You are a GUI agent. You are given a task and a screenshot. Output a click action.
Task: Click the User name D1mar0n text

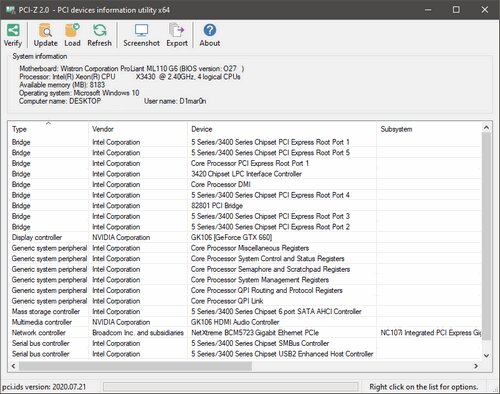[175, 101]
